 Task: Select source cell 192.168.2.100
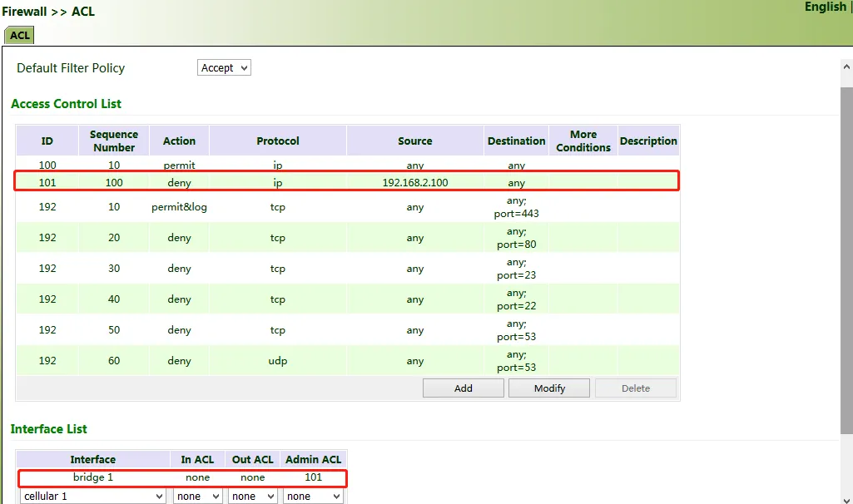pos(415,183)
